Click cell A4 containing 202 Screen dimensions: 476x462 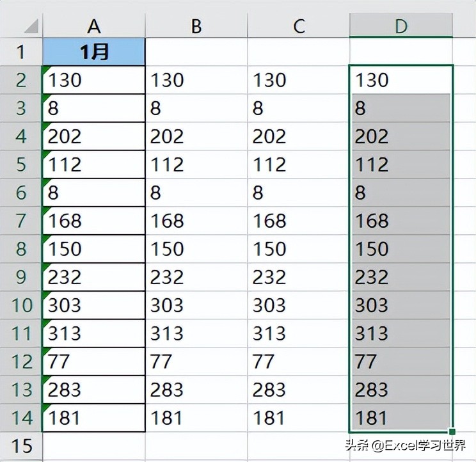94,136
